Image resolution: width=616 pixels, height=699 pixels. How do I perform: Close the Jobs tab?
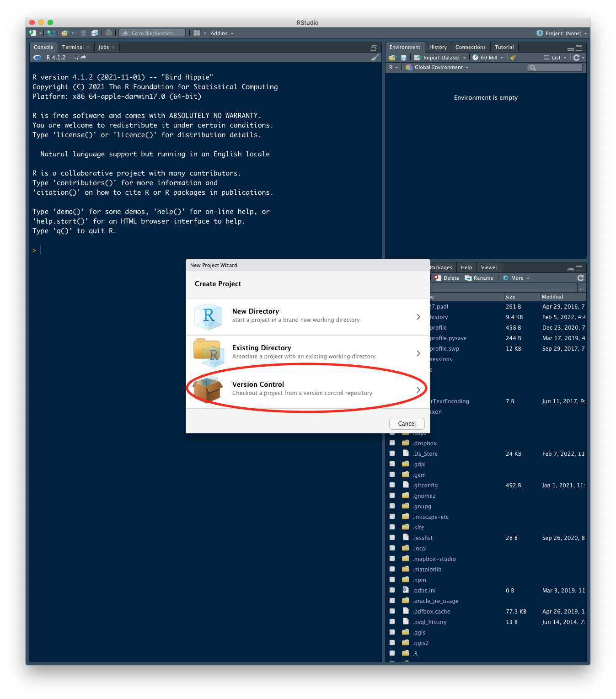pos(113,48)
